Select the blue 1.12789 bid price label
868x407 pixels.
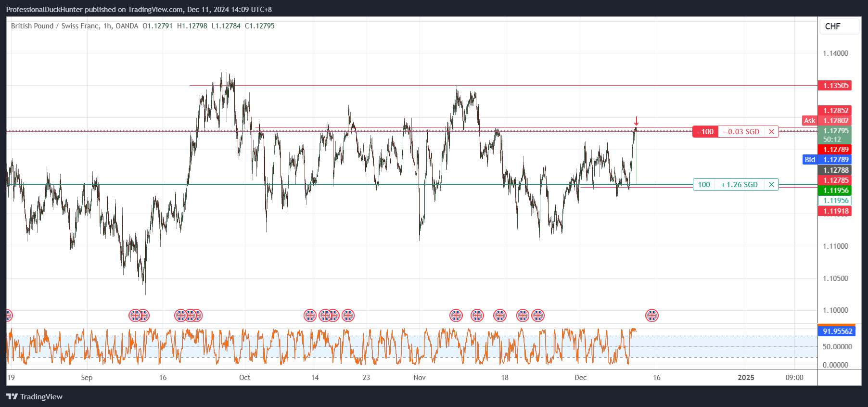pos(835,160)
